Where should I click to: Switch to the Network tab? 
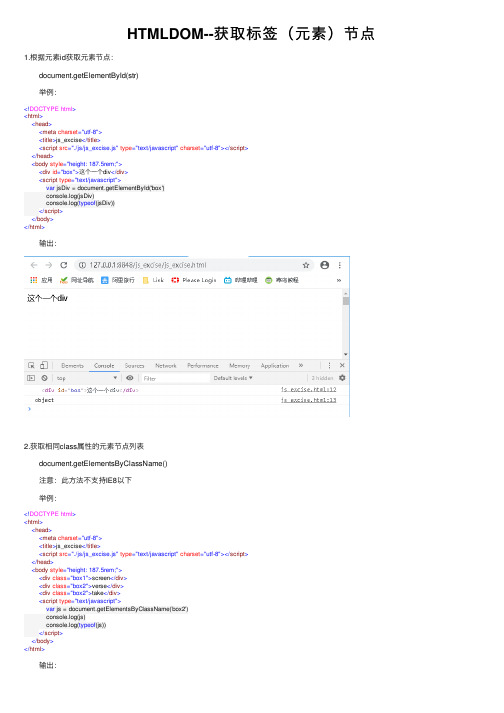(166, 366)
